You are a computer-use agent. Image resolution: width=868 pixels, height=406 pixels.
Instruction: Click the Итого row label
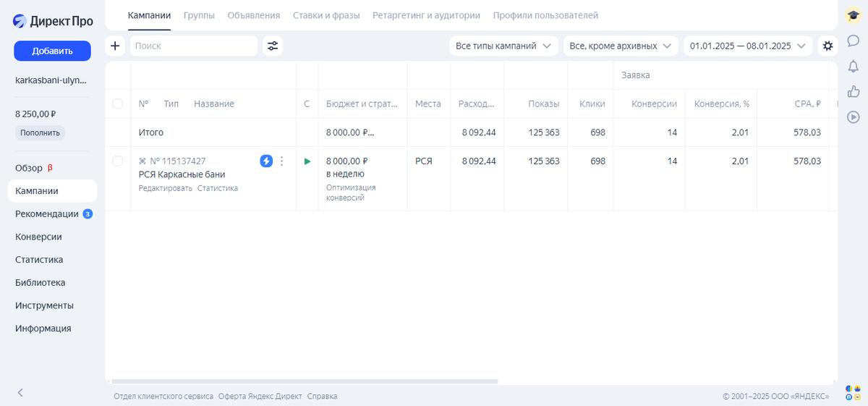[151, 133]
